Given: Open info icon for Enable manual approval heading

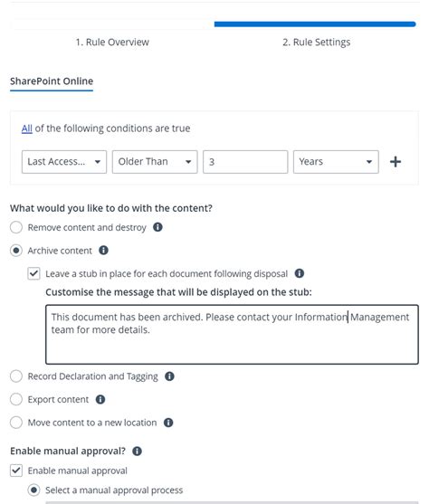Looking at the screenshot, I should click(137, 451).
